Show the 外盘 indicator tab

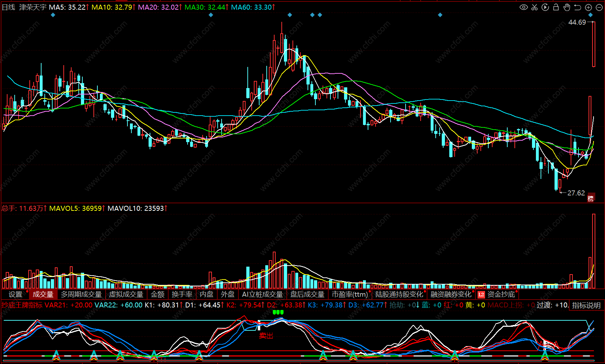pos(228,294)
